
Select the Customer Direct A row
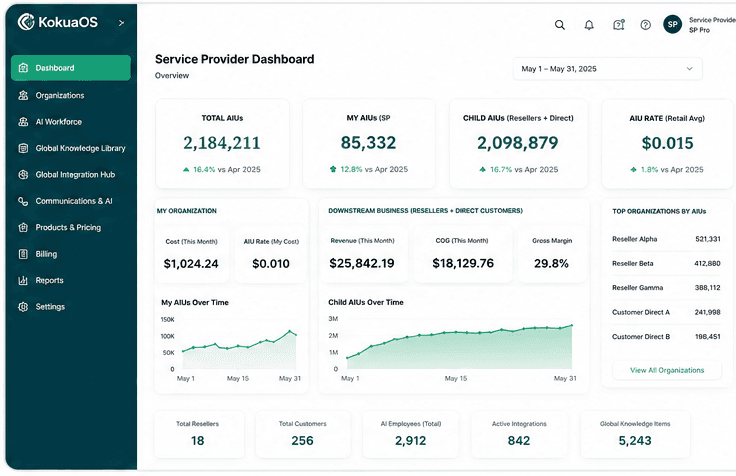pos(666,312)
